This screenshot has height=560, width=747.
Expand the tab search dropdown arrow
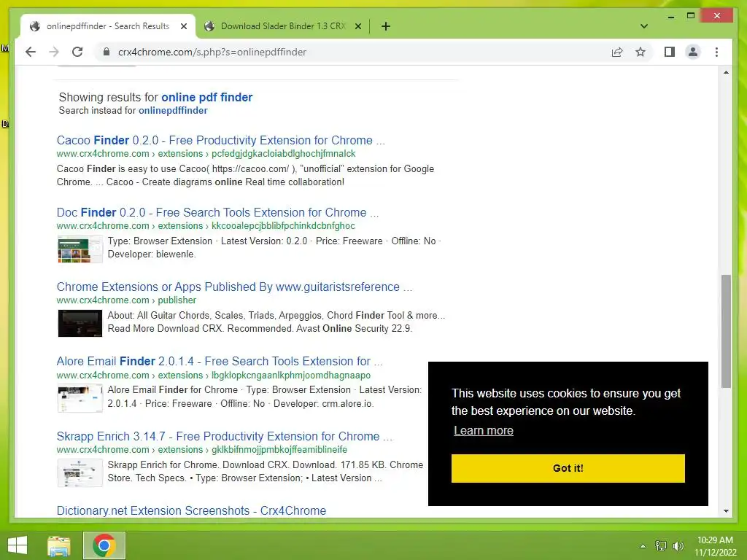pyautogui.click(x=644, y=26)
